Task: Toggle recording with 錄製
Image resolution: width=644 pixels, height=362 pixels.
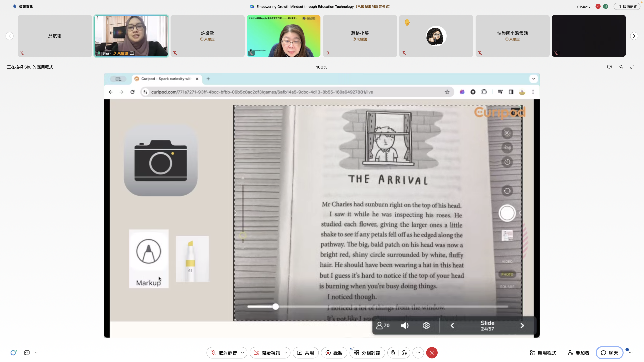Action: click(334, 353)
